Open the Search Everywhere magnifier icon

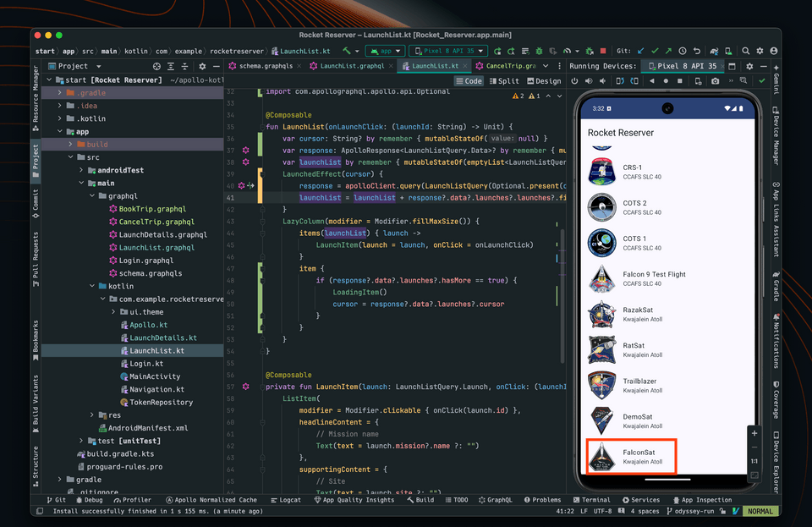click(746, 51)
